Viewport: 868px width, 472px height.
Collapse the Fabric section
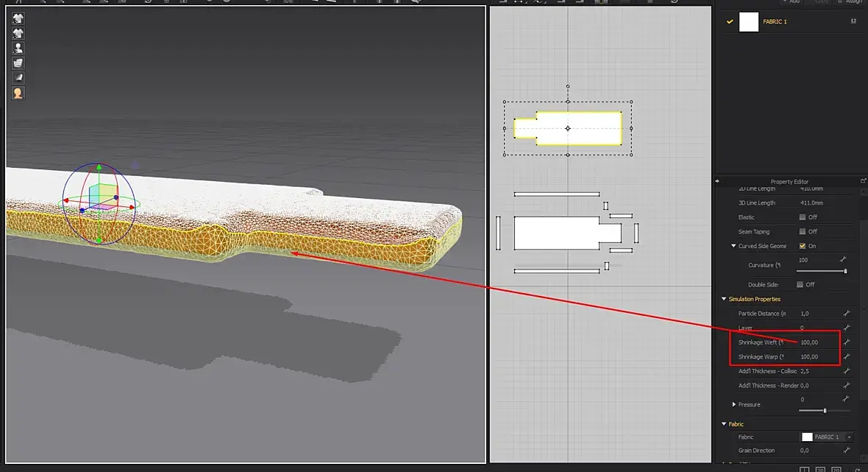(x=724, y=424)
